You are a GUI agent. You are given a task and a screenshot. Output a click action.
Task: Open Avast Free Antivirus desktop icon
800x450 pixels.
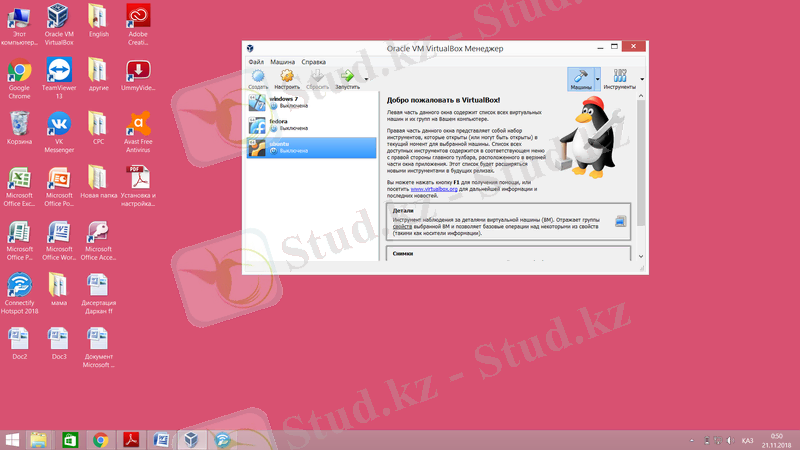pos(138,132)
